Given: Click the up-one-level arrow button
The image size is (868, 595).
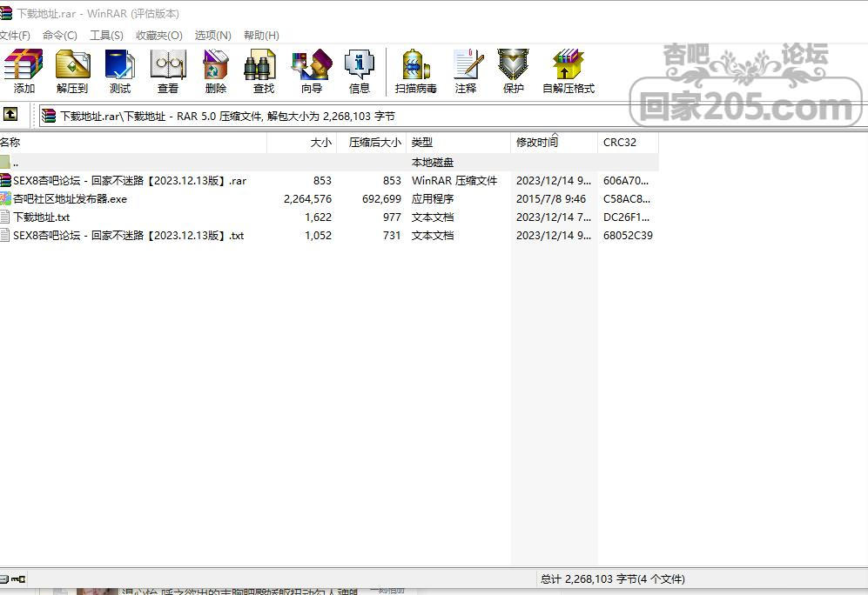Looking at the screenshot, I should tap(10, 115).
